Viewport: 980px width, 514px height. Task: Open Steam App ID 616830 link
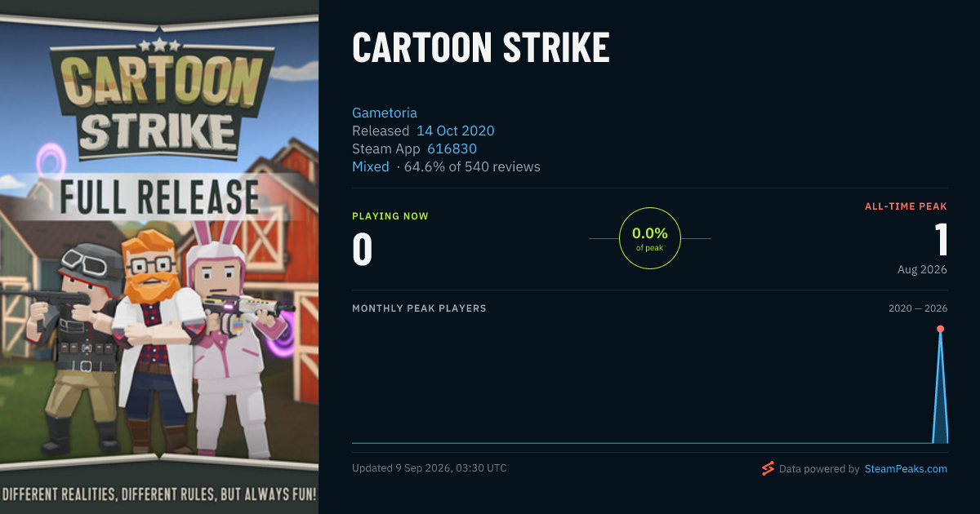(x=452, y=148)
